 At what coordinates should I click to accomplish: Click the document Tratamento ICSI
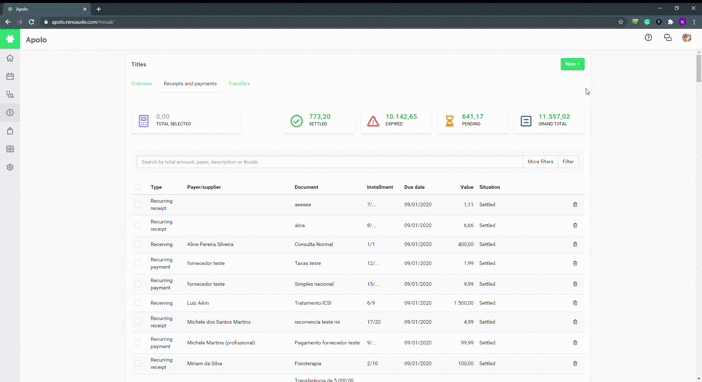(313, 303)
